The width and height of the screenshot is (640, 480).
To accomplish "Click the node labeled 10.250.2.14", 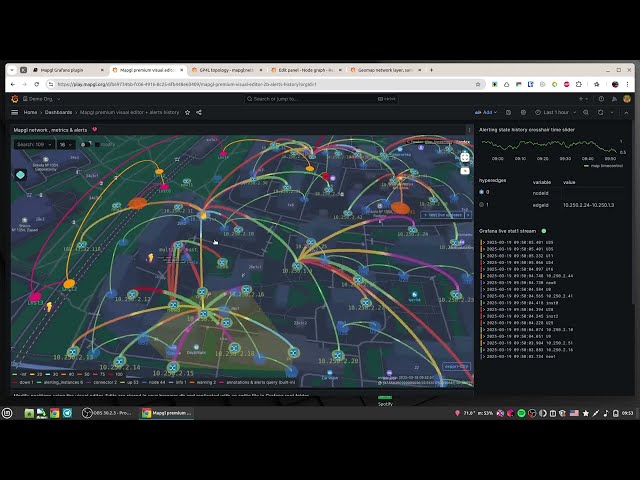I will [x=120, y=361].
